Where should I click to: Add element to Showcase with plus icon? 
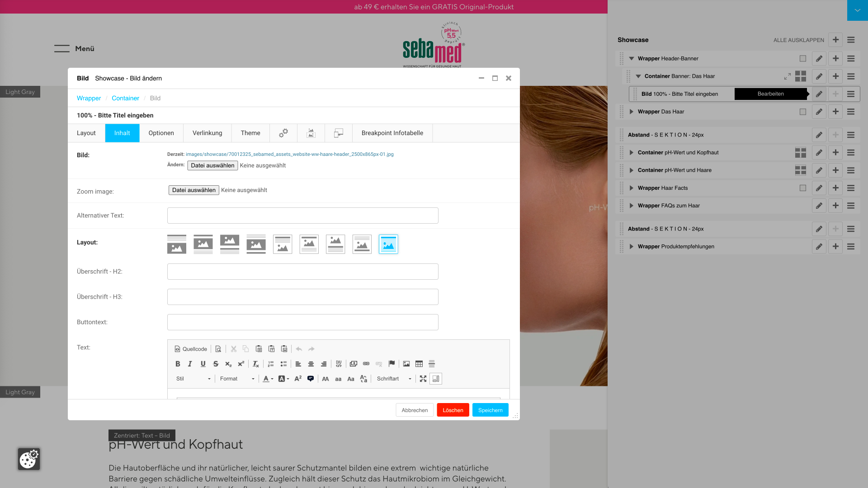(x=835, y=40)
